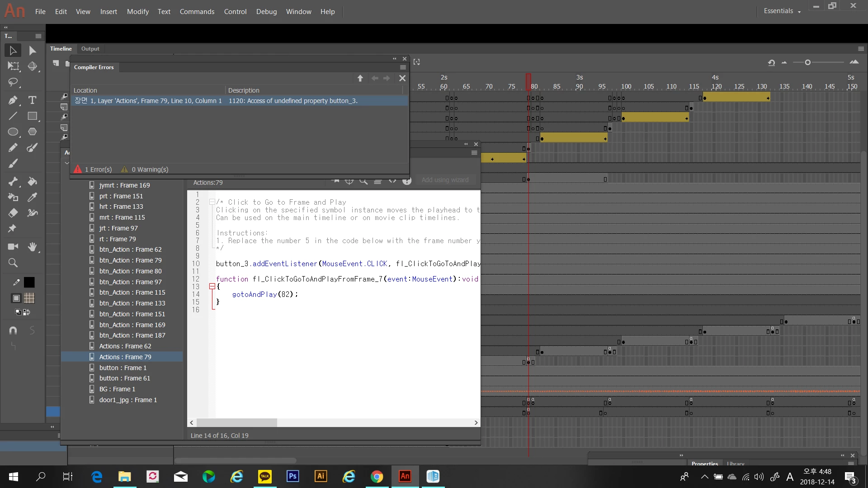Click the black stroke color swatch
Screen dimensions: 868x488
(x=29, y=282)
